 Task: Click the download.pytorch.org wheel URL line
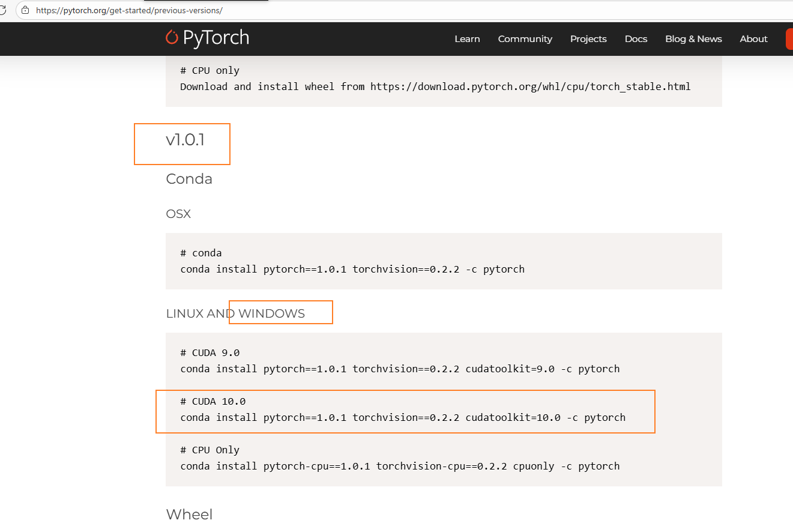click(435, 86)
